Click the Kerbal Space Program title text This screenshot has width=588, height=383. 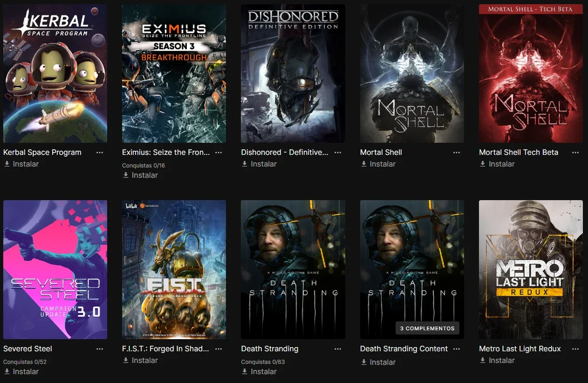(42, 153)
